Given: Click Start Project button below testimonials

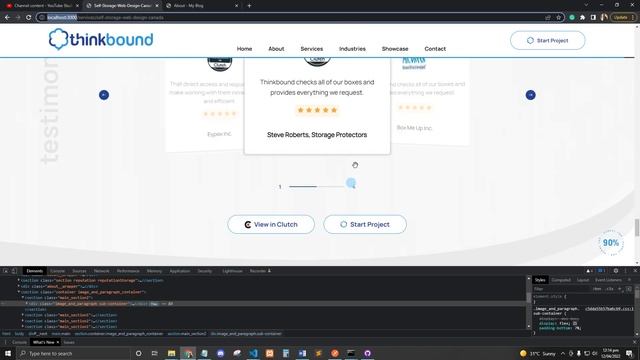Looking at the screenshot, I should click(365, 224).
